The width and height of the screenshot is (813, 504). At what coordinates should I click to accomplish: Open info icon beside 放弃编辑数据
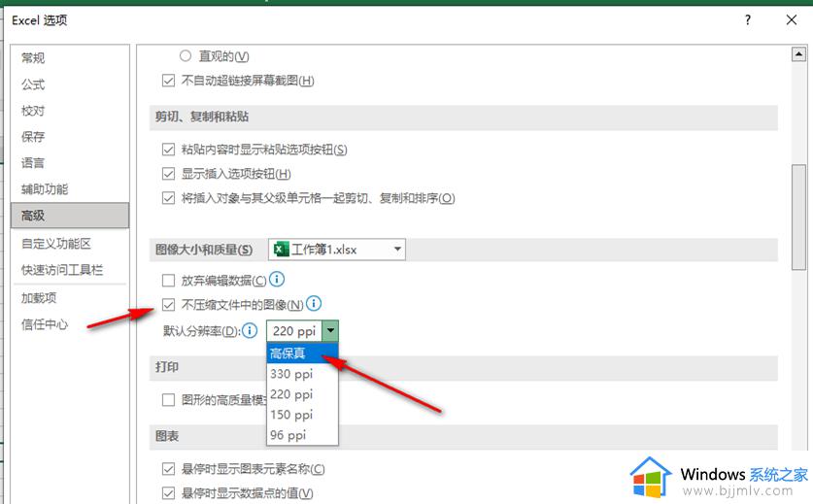[x=277, y=280]
